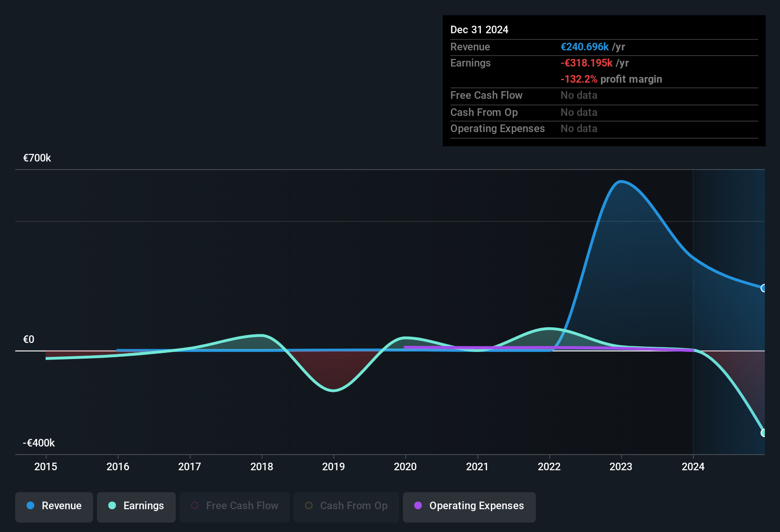
Task: Click the blue Revenue endpoint marker
Action: tap(764, 288)
